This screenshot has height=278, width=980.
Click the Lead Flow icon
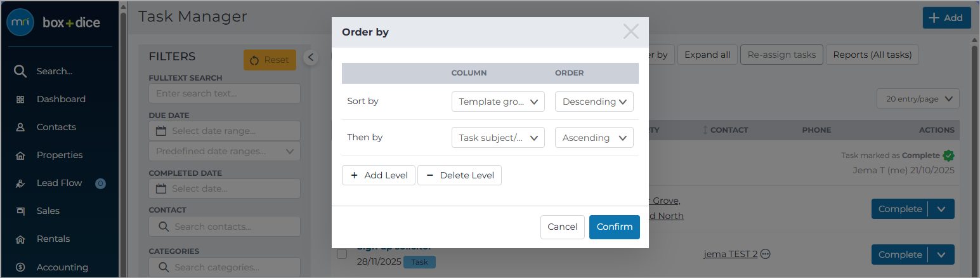point(20,183)
